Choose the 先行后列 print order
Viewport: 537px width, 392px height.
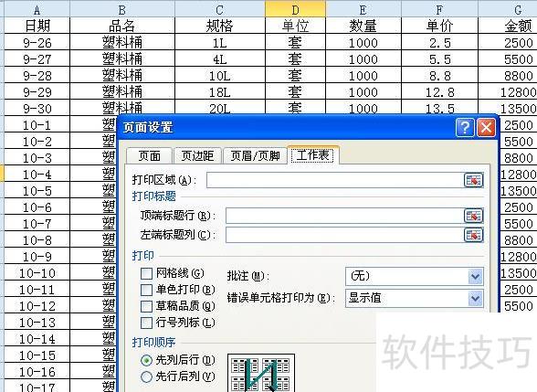click(146, 376)
